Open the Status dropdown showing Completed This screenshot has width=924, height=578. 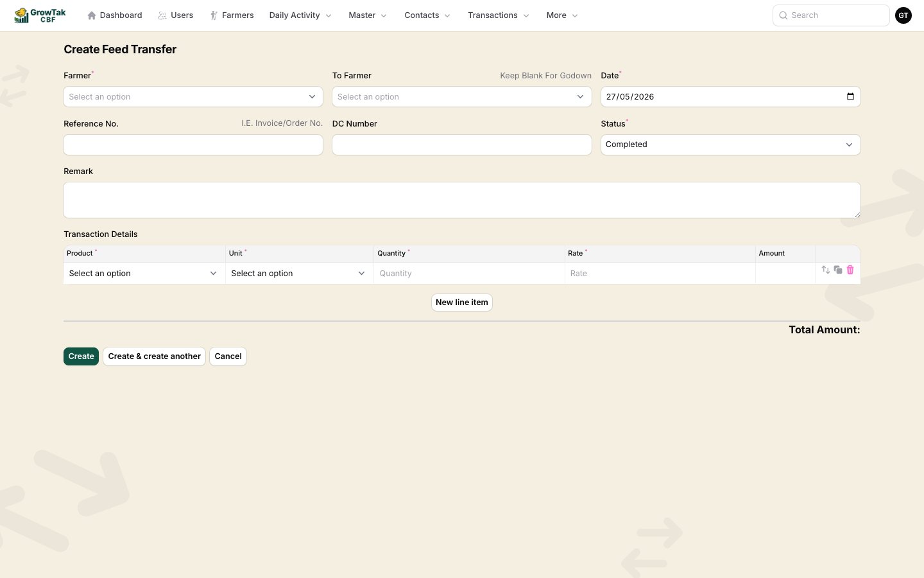tap(730, 144)
